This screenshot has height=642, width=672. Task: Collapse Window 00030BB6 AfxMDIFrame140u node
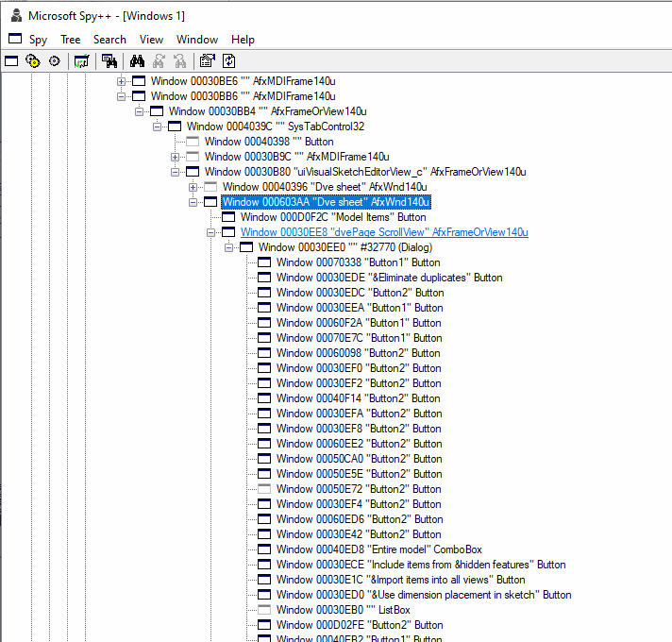click(122, 96)
